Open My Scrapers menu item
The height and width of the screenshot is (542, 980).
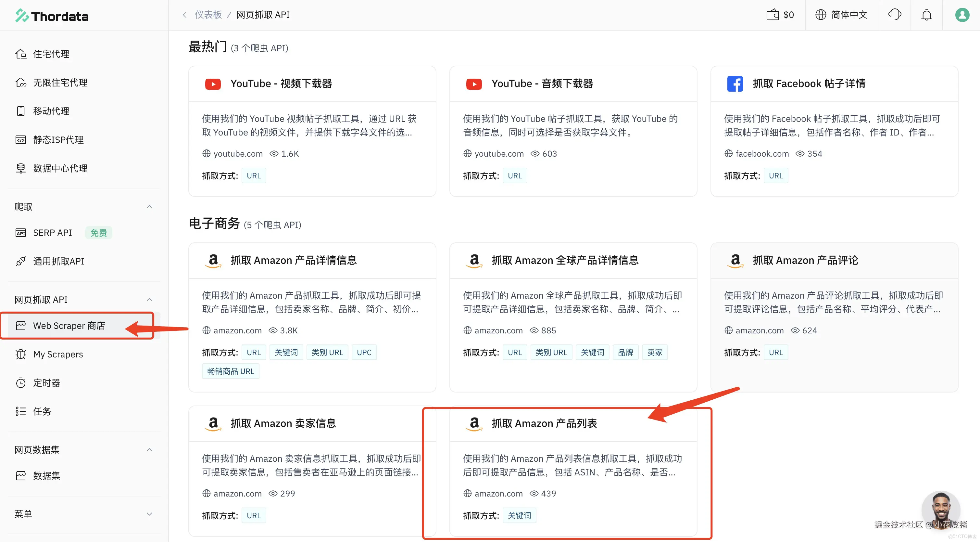[58, 355]
